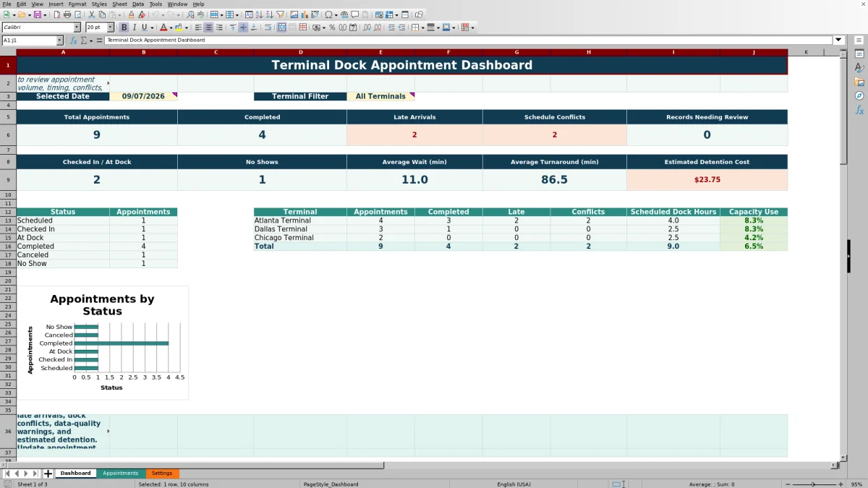Select the Dashboard sheet tab
868x488 pixels.
click(x=75, y=474)
